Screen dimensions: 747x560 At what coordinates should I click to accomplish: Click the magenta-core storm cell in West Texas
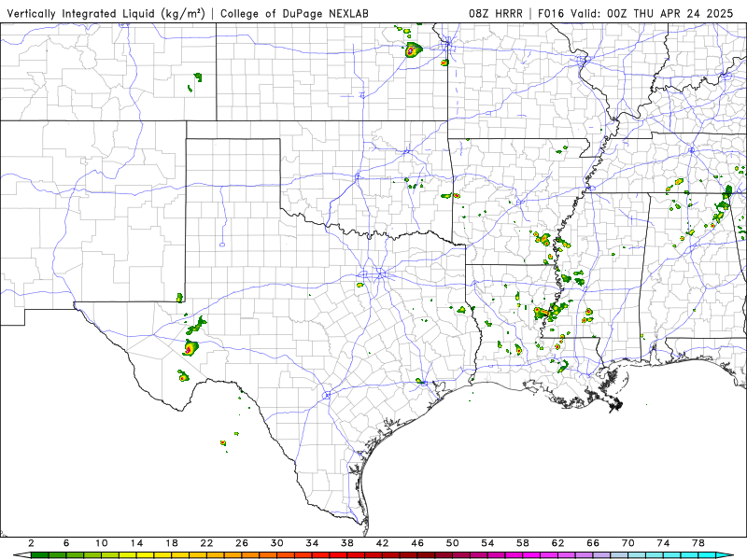[x=190, y=348]
